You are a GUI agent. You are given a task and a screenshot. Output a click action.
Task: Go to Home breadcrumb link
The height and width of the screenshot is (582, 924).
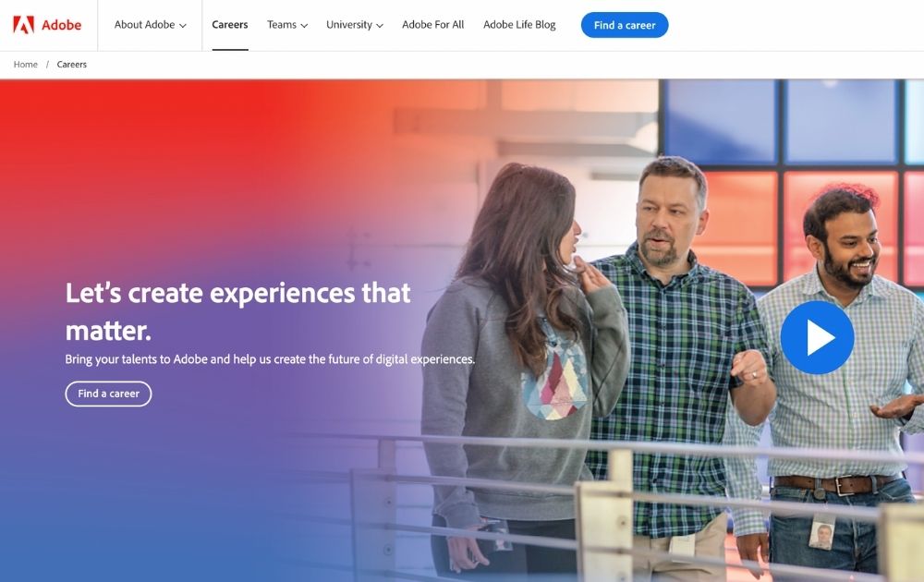[x=25, y=65]
